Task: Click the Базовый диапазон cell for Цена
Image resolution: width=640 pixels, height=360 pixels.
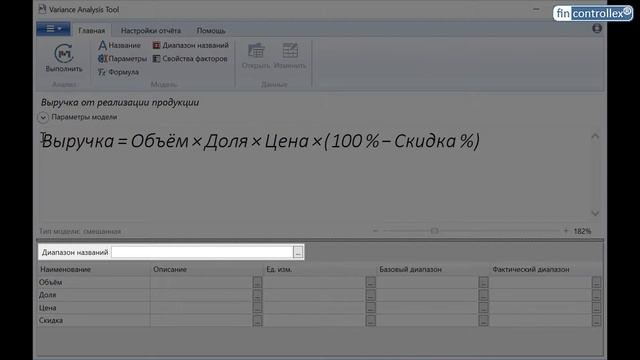Action: (x=428, y=308)
